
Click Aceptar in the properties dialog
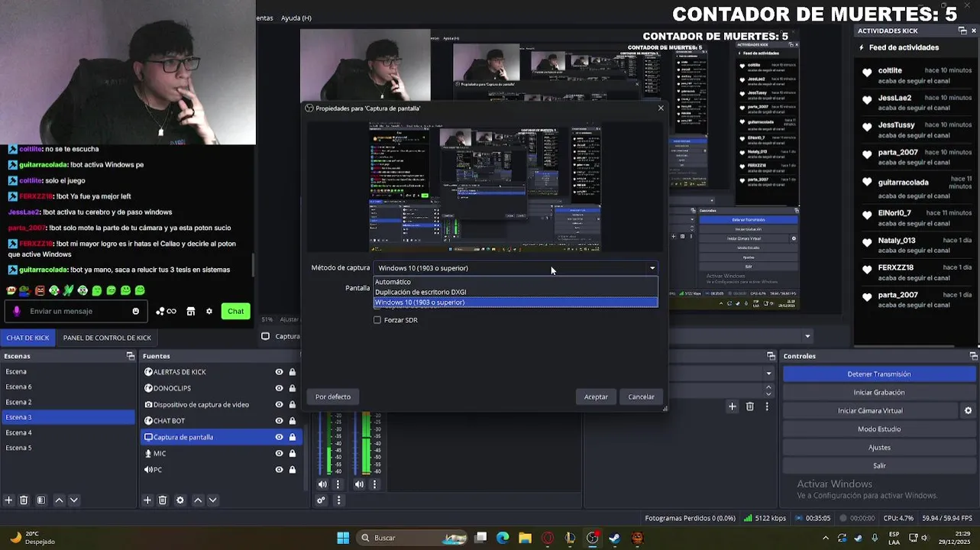tap(596, 396)
